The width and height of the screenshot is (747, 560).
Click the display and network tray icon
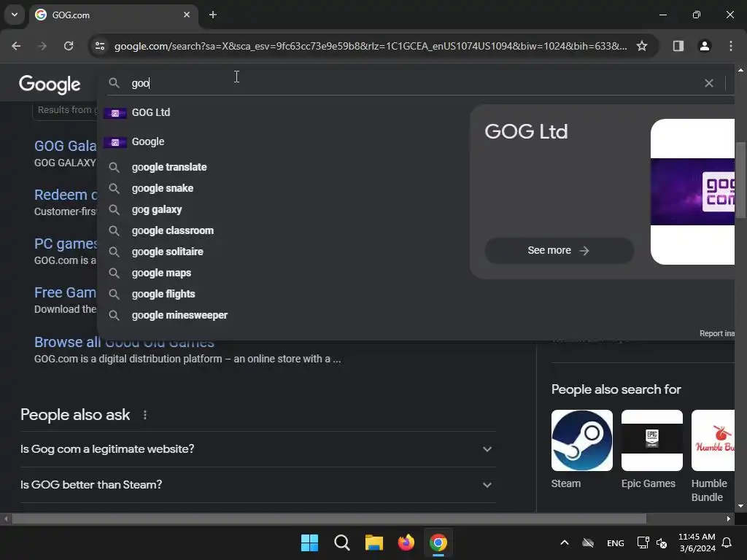[x=643, y=542]
